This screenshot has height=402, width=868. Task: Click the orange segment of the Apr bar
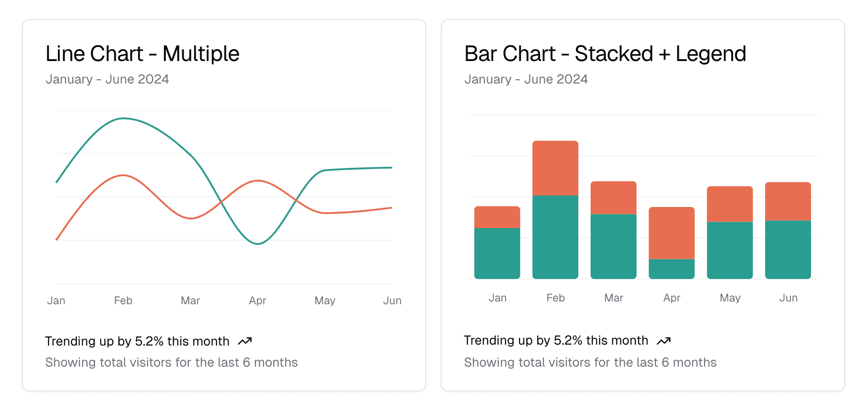(x=671, y=233)
